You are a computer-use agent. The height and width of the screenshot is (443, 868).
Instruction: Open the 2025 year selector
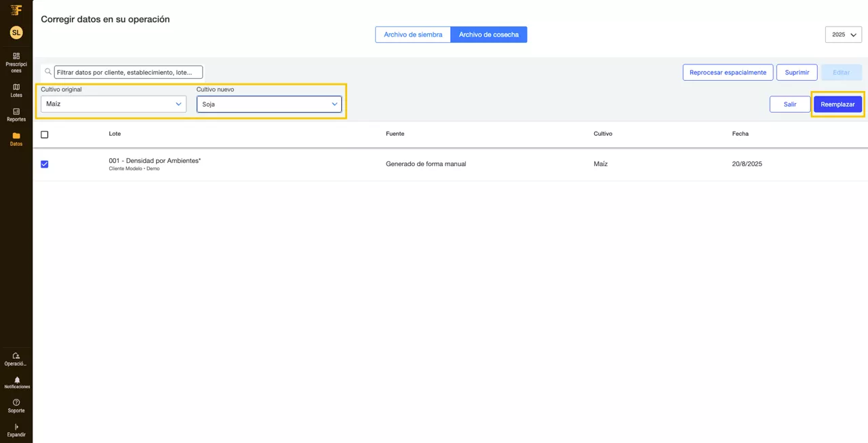pyautogui.click(x=843, y=35)
